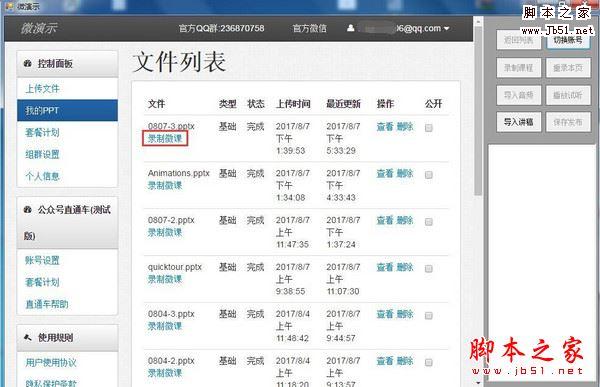Image resolution: width=600 pixels, height=387 pixels.
Task: Click file name quicktour.pptx
Action: [174, 267]
